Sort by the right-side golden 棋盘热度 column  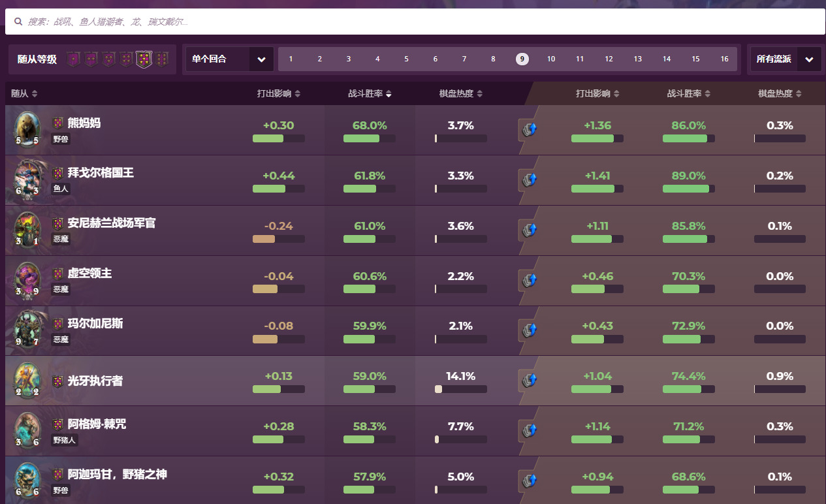(x=780, y=94)
